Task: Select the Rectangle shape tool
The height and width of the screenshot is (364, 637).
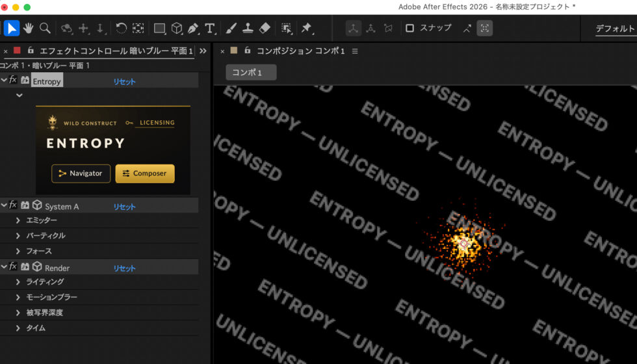Action: [160, 28]
